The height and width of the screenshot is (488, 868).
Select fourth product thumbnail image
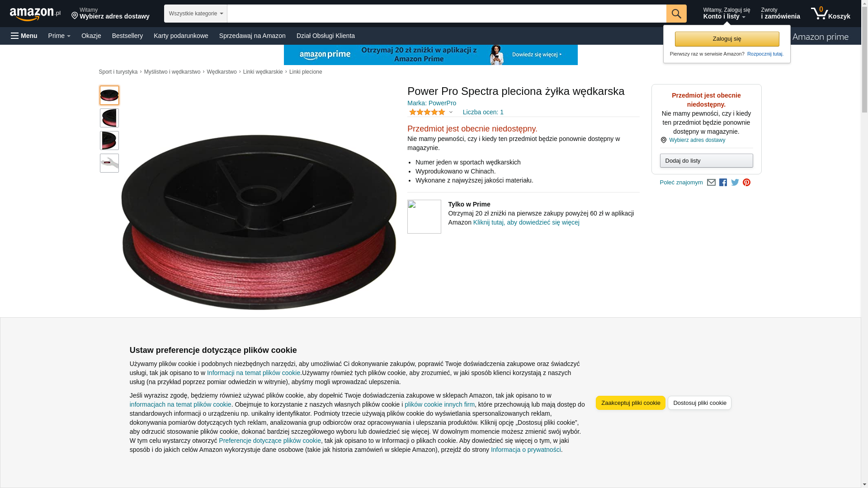[109, 163]
